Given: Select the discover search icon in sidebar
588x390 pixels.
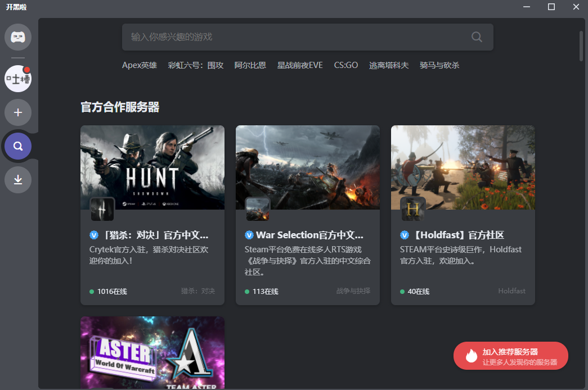Looking at the screenshot, I should (18, 146).
